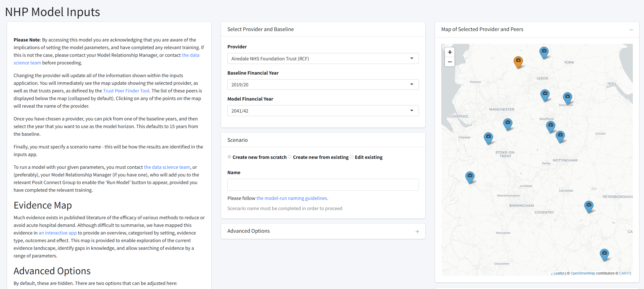Image resolution: width=644 pixels, height=289 pixels.
Task: Expand the Advanced Options panel
Action: pyautogui.click(x=417, y=231)
